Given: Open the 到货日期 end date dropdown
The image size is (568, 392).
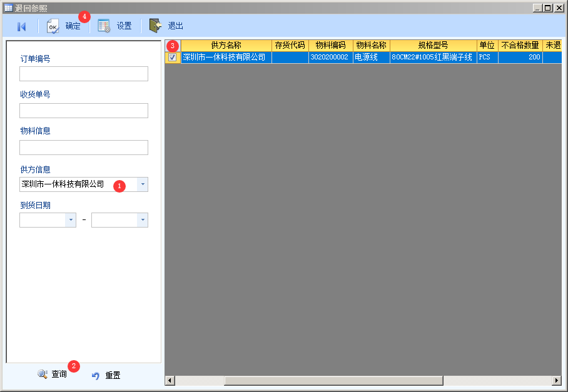Looking at the screenshot, I should pos(143,220).
